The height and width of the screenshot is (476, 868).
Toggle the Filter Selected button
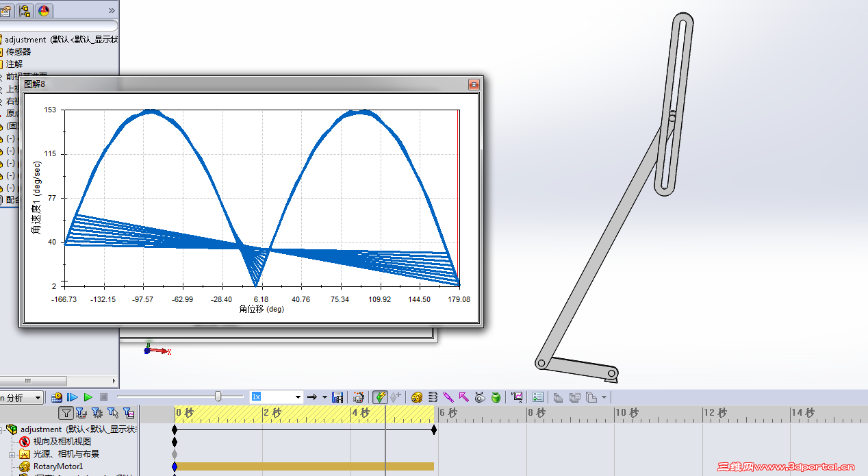(x=113, y=412)
